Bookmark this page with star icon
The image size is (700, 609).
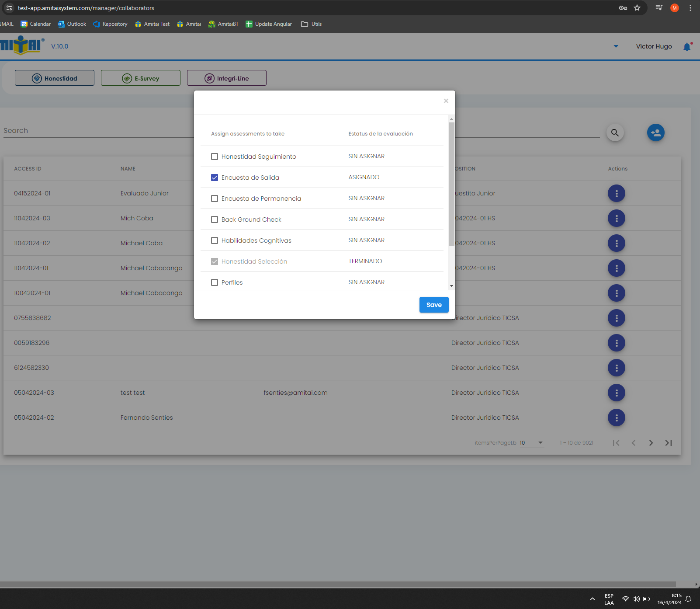(x=637, y=8)
